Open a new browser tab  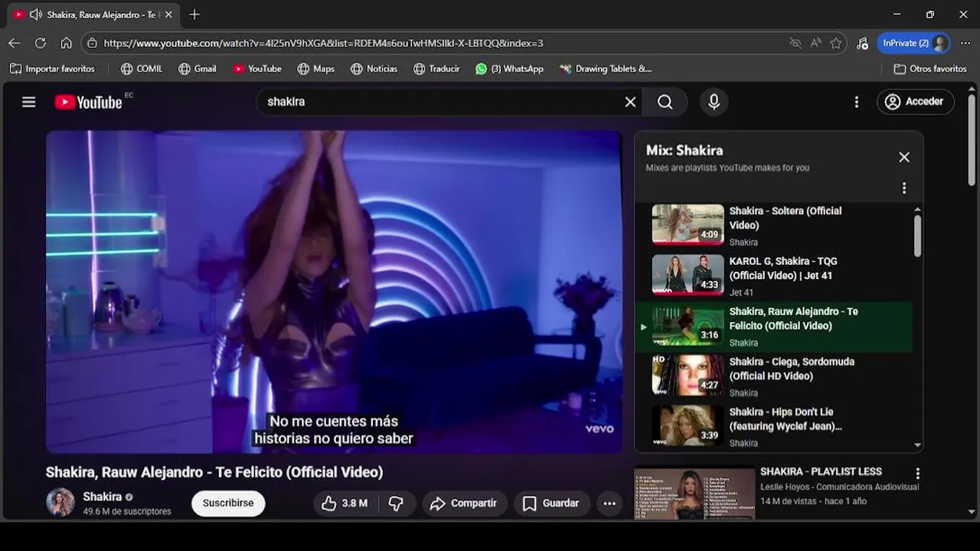(x=194, y=15)
